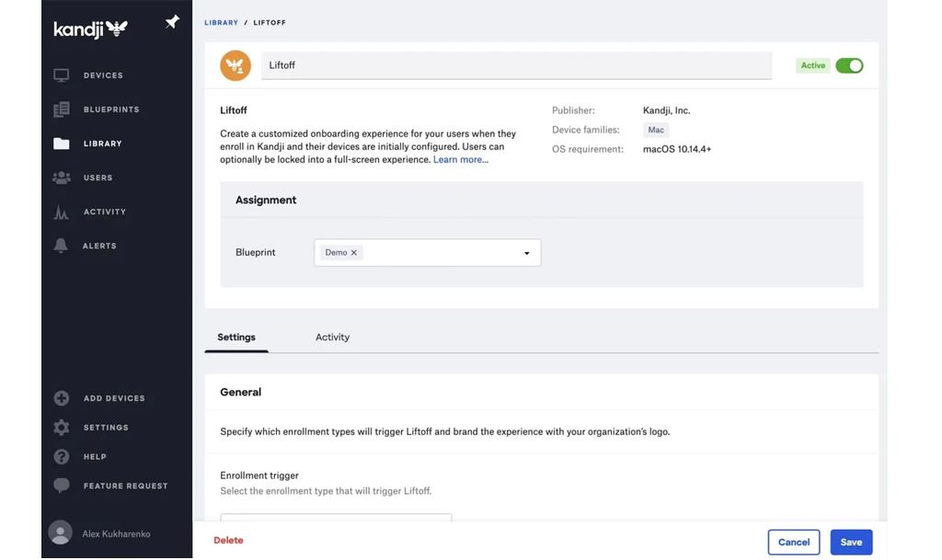Click the Blueprints icon in the sidebar
The height and width of the screenshot is (560, 942).
[62, 109]
